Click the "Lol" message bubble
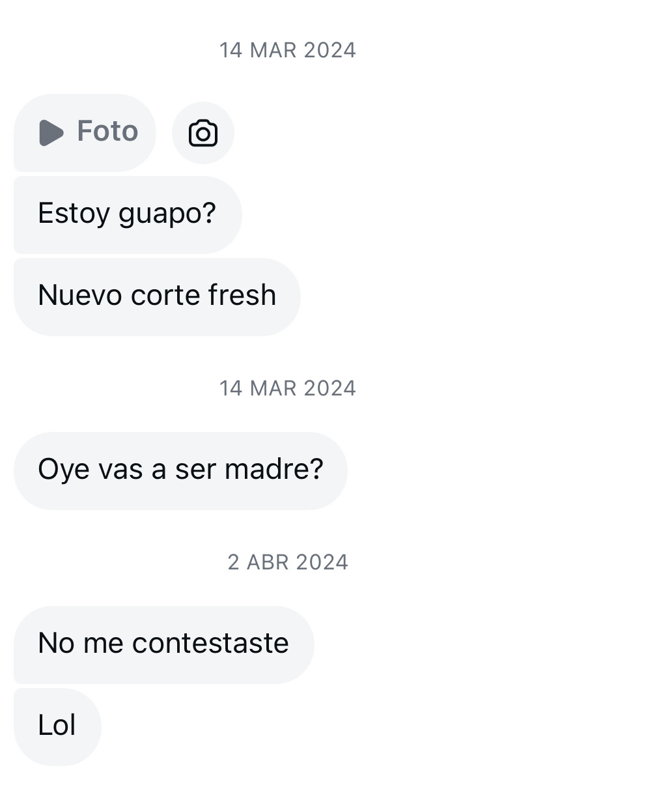 point(57,726)
